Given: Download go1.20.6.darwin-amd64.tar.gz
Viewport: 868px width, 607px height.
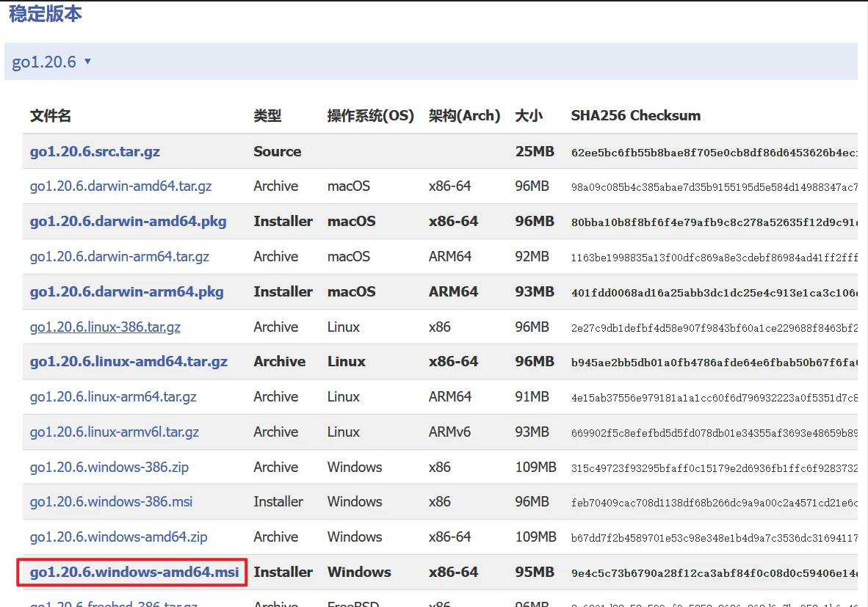Looking at the screenshot, I should (120, 186).
